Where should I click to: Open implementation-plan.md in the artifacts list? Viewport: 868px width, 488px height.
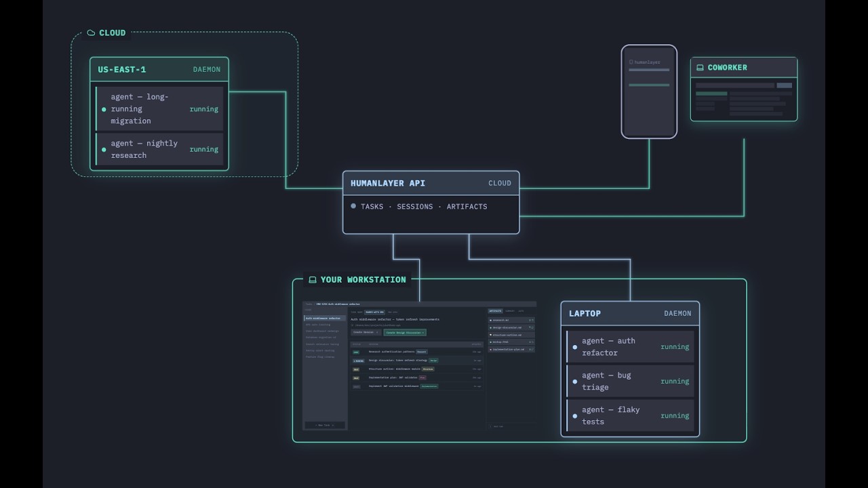pos(511,350)
